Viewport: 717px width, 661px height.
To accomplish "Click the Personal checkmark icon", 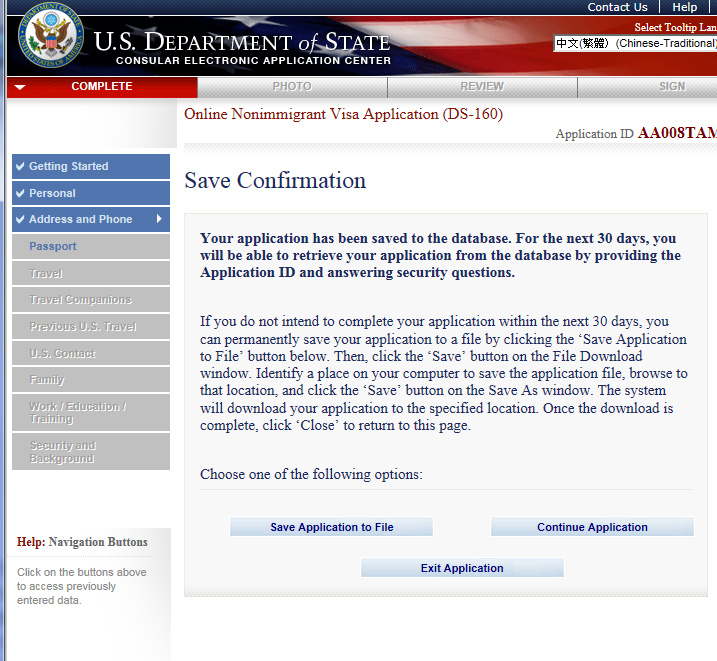I will tap(20, 193).
